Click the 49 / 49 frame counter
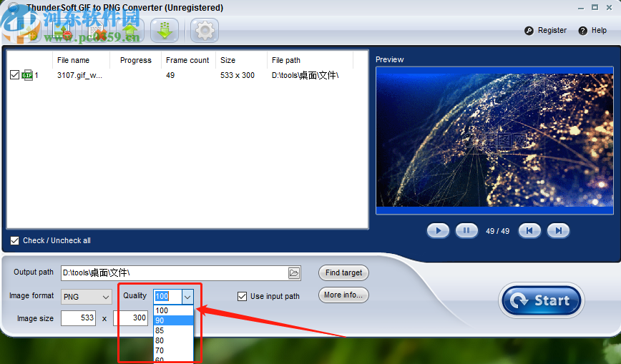 (x=497, y=231)
